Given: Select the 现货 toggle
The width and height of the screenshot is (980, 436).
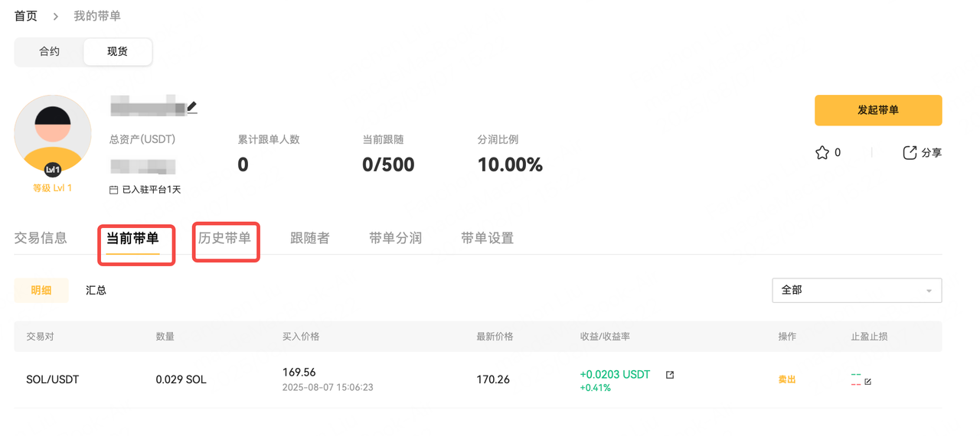Looking at the screenshot, I should pyautogui.click(x=118, y=52).
